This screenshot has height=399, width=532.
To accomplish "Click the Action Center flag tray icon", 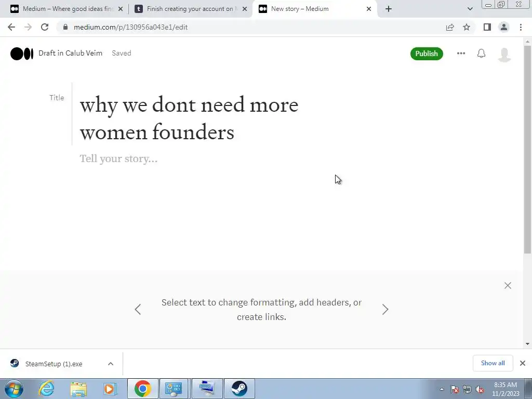I will [x=455, y=389].
